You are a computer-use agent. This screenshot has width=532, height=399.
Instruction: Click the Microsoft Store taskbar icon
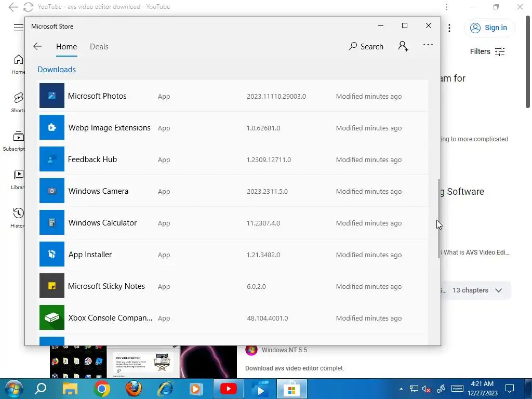point(292,389)
